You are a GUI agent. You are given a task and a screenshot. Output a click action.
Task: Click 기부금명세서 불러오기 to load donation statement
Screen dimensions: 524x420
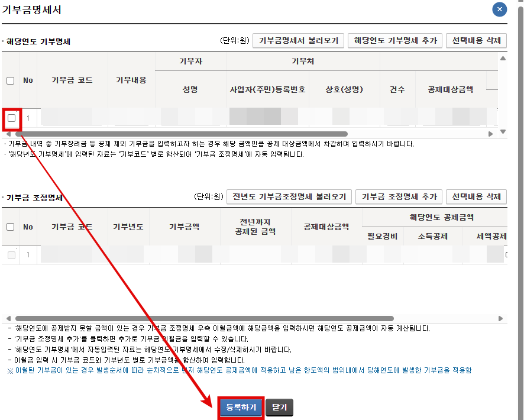tap(298, 40)
